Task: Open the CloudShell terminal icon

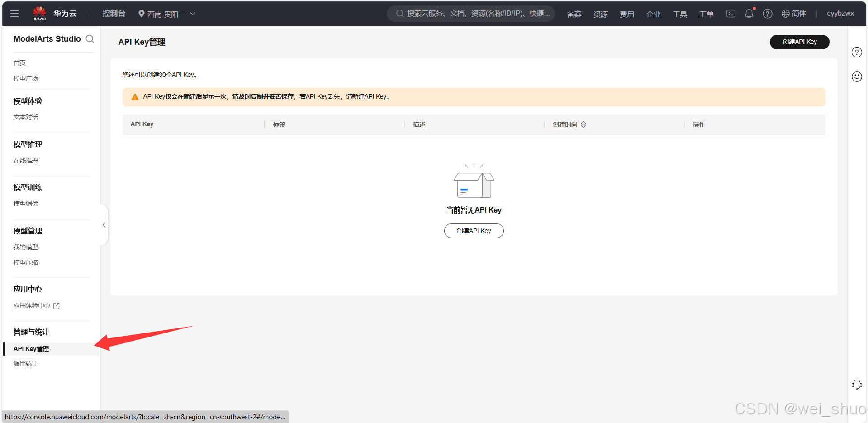Action: [730, 14]
